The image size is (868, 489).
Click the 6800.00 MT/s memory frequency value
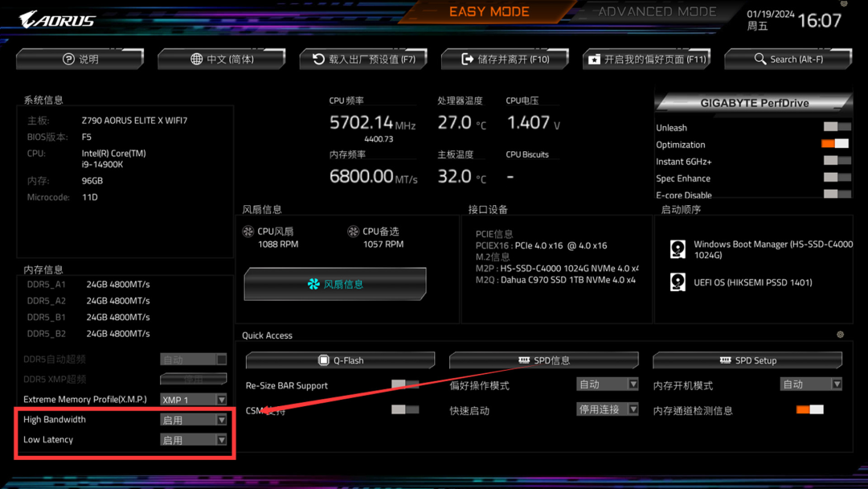(374, 177)
